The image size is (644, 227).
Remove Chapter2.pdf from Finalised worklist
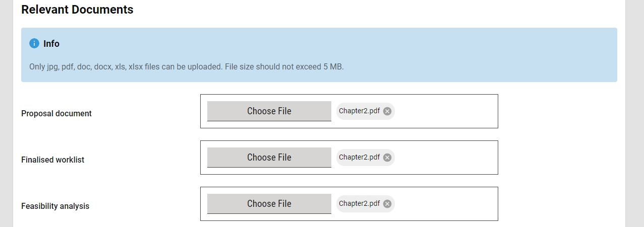pyautogui.click(x=387, y=158)
